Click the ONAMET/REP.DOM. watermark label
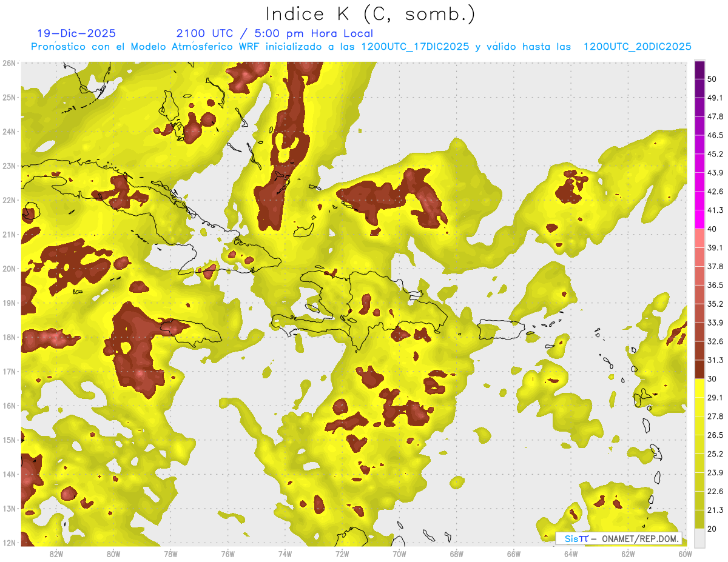 638,538
